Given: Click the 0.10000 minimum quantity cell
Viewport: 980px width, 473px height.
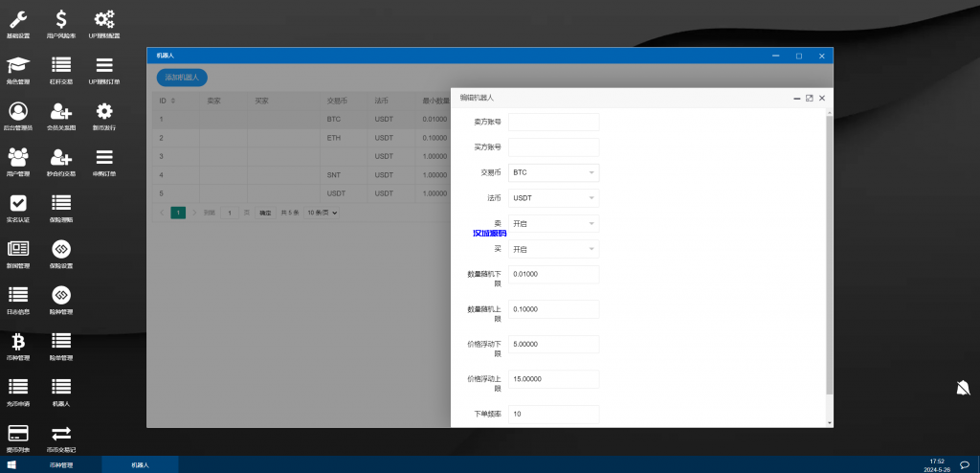Looking at the screenshot, I should pos(434,138).
